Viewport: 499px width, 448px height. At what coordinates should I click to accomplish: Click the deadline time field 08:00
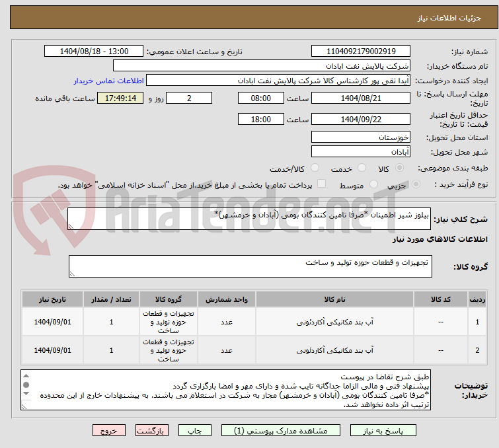coord(261,98)
